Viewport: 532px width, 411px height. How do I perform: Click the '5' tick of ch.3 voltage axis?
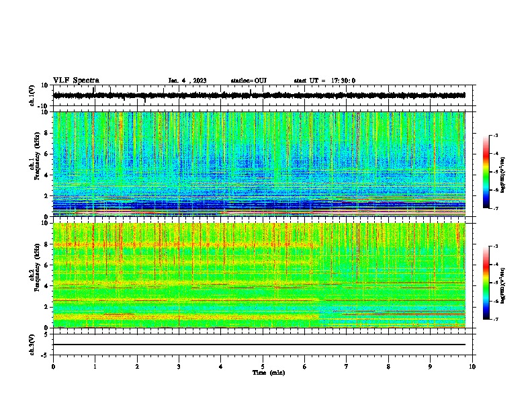coord(46,334)
